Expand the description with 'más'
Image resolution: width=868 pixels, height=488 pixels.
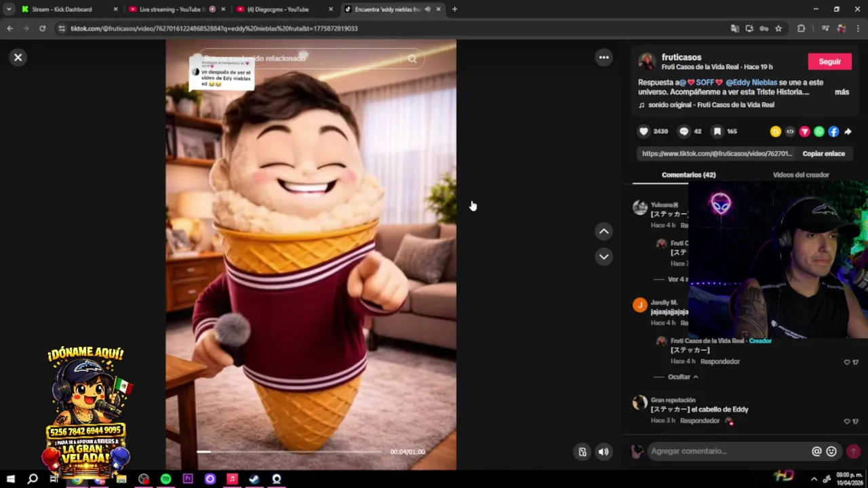click(842, 92)
